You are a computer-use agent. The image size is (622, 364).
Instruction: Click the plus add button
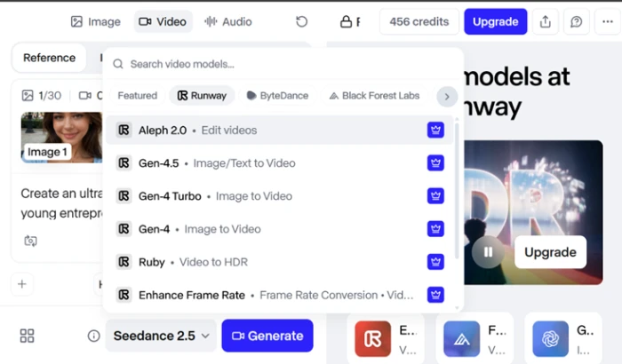click(22, 284)
